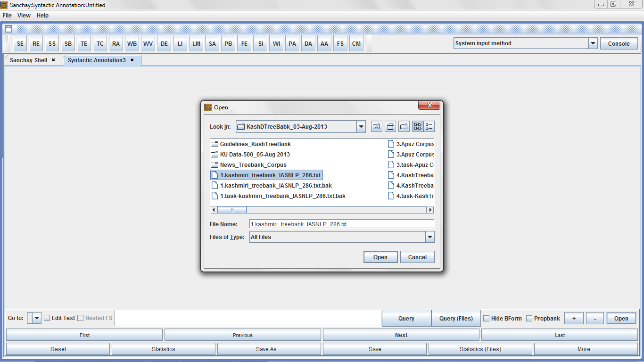
Task: Click the TE toolbar button
Action: point(84,44)
